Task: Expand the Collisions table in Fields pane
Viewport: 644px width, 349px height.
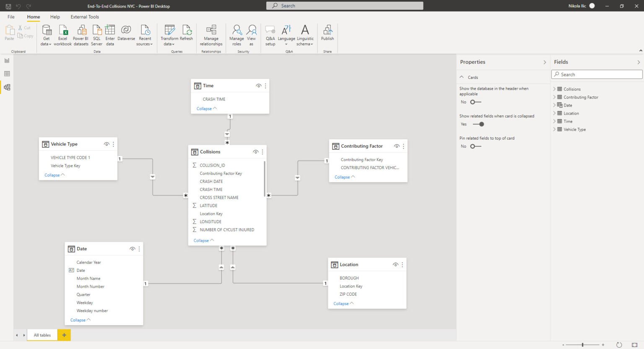Action: tap(554, 89)
